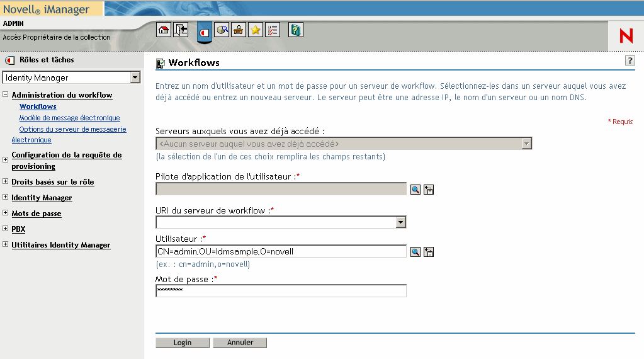Viewport: 644px width, 359px height.
Task: Open object history for Utilisateur field
Action: pos(428,252)
